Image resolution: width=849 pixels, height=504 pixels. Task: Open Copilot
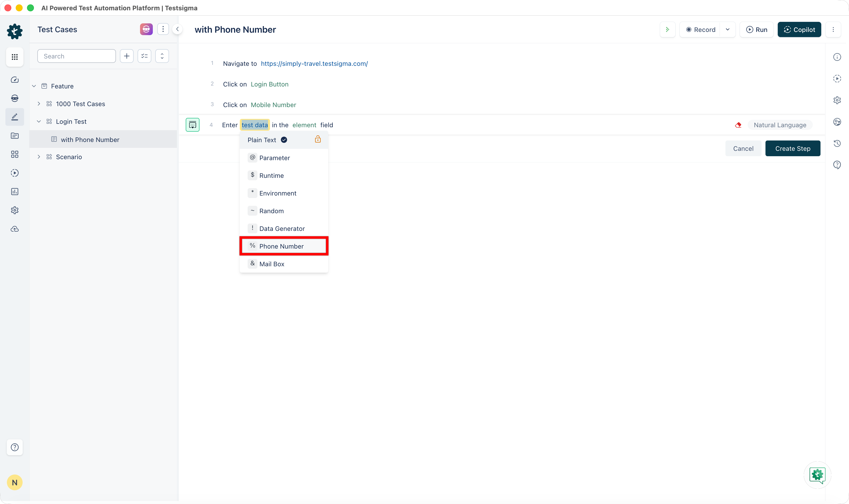pos(799,29)
